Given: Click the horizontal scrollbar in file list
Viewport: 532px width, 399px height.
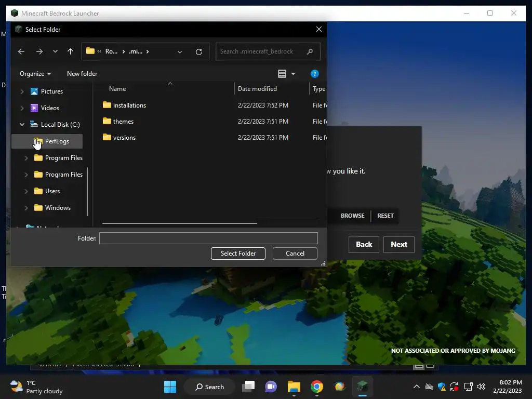Looking at the screenshot, I should pos(179,223).
